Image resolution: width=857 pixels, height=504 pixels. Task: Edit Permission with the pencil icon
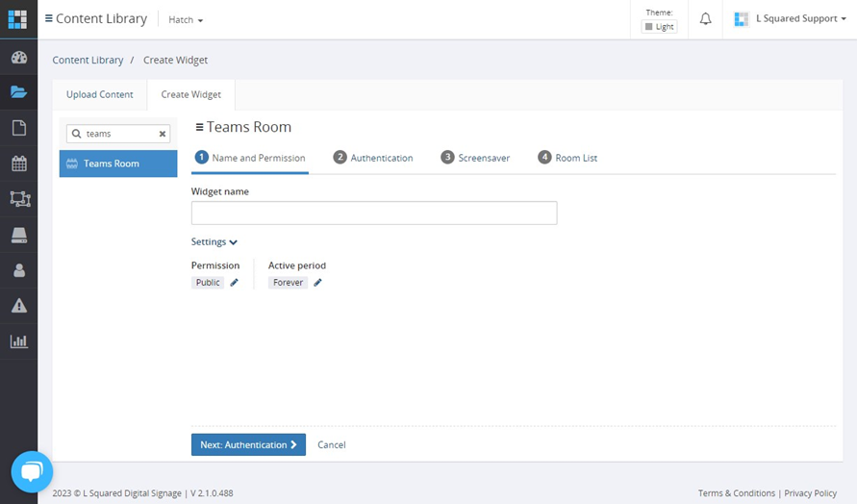click(x=234, y=283)
